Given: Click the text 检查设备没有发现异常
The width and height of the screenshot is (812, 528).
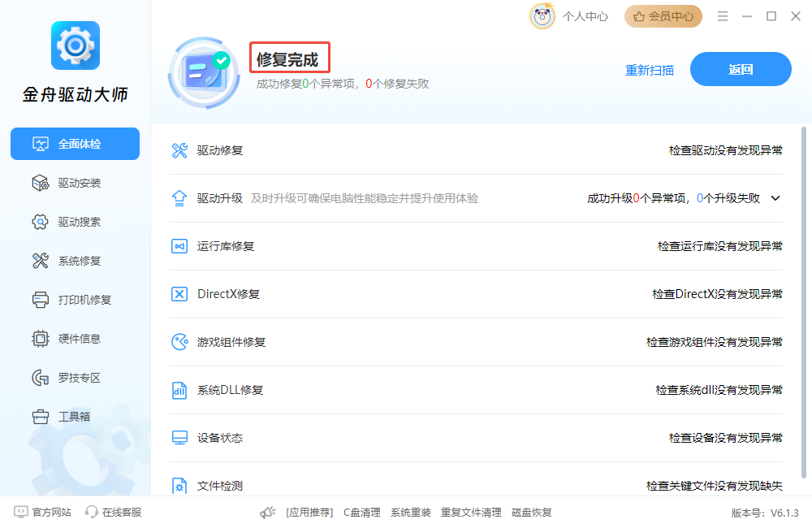Looking at the screenshot, I should click(725, 438).
